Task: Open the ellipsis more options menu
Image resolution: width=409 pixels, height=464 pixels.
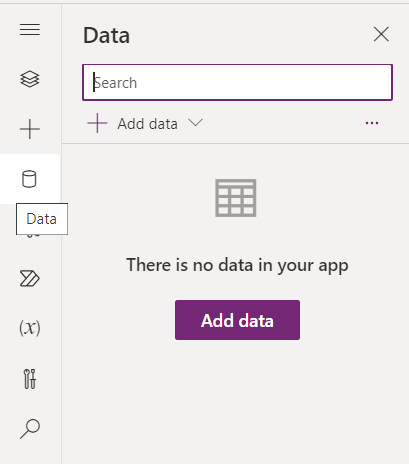Action: pyautogui.click(x=372, y=123)
